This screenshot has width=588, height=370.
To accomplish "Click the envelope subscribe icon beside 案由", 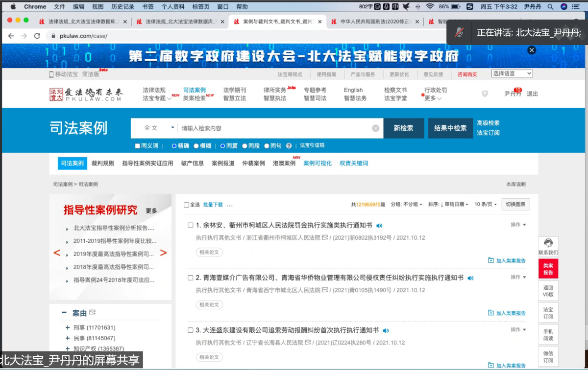I will pyautogui.click(x=92, y=313).
